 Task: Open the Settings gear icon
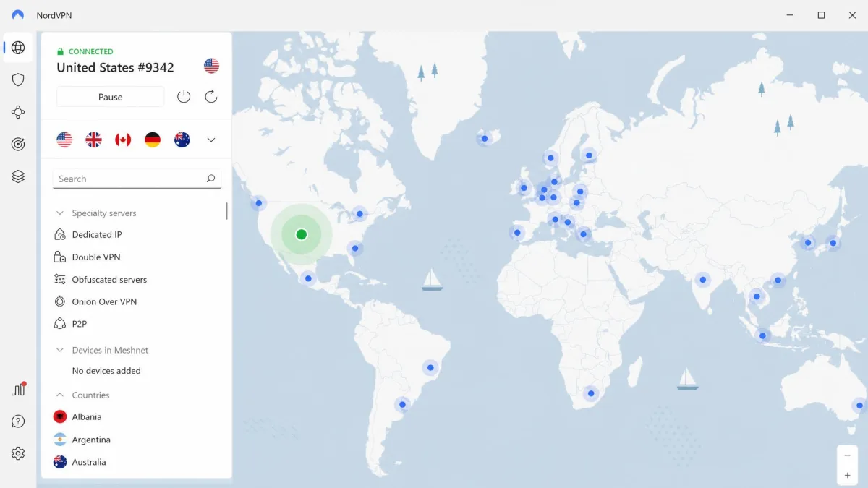click(18, 453)
